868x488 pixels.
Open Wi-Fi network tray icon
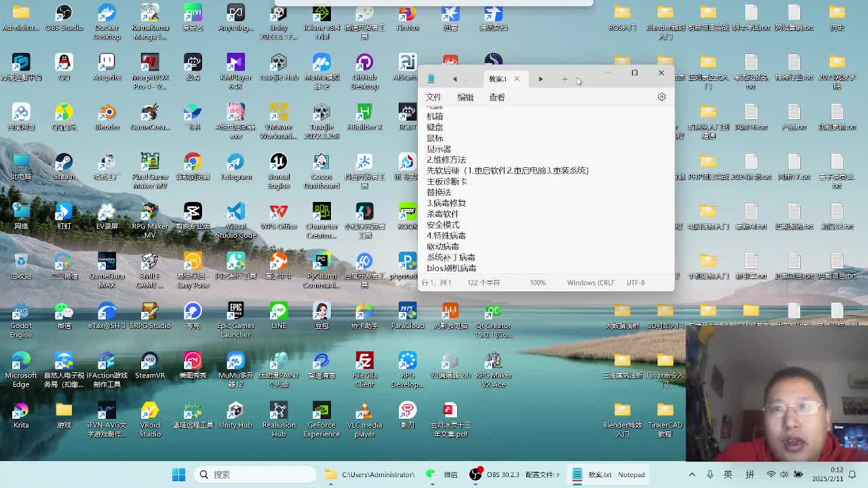pyautogui.click(x=771, y=474)
